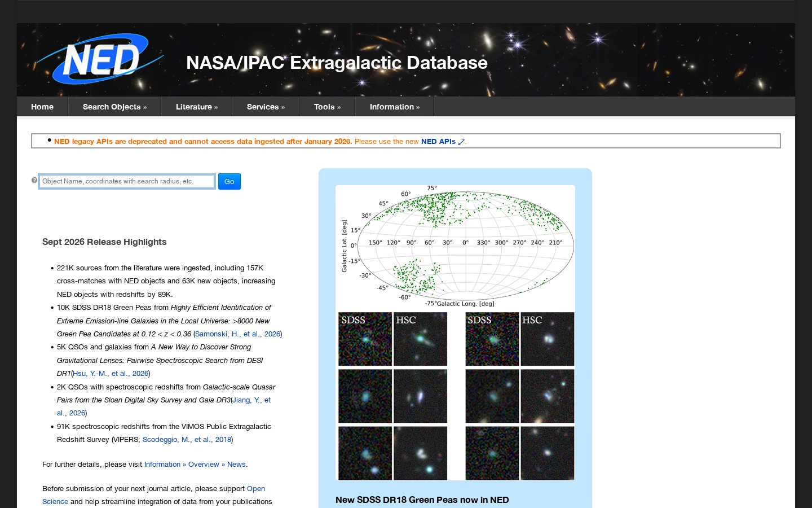The width and height of the screenshot is (812, 508).
Task: Click the first SDSS-labeled galaxy thumbnail
Action: [365, 339]
